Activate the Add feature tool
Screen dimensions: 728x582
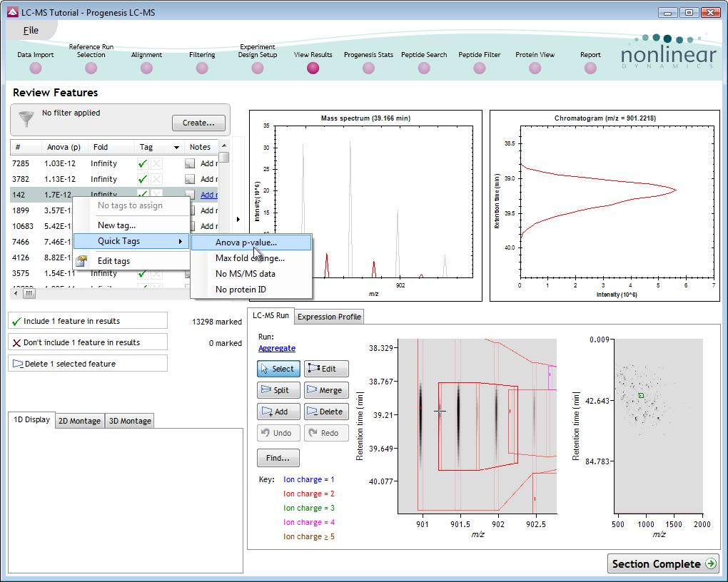[278, 412]
